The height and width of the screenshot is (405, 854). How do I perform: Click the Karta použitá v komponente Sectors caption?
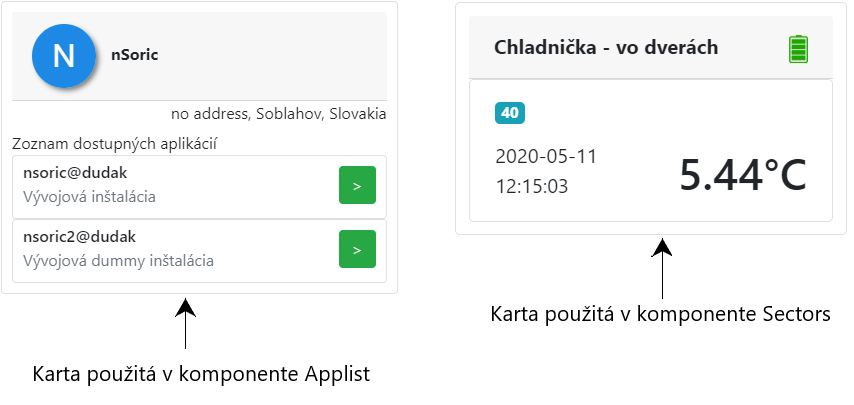point(661,315)
